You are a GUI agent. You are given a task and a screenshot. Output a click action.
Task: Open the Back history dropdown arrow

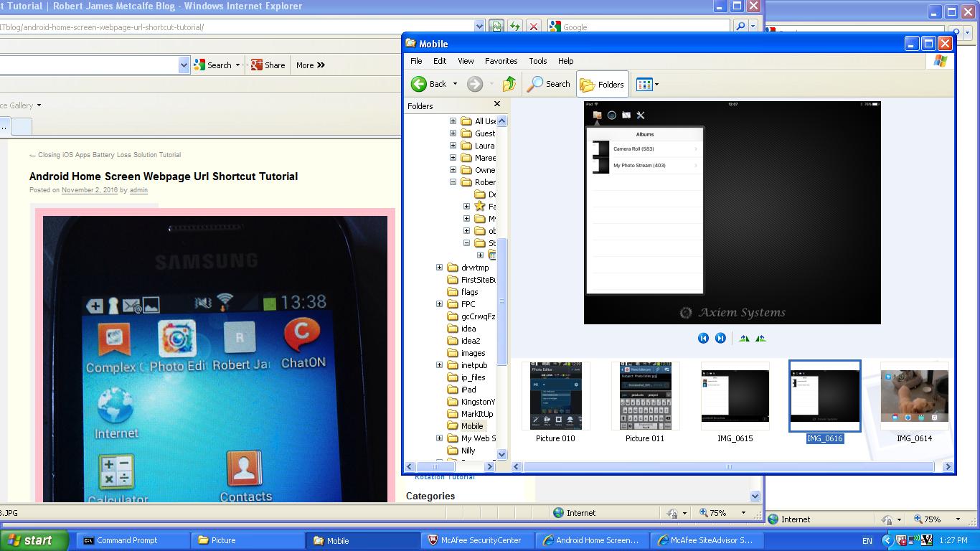(455, 84)
